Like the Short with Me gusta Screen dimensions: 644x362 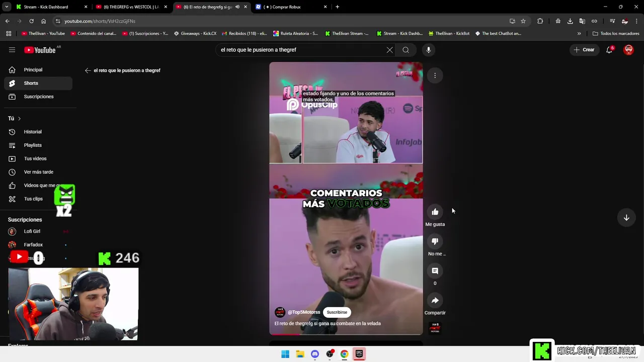(x=435, y=212)
